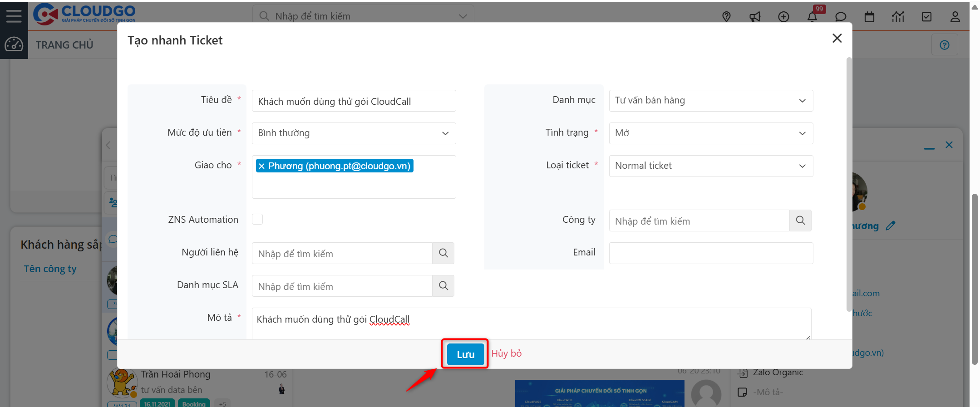Click the Tên công ty column header

50,269
